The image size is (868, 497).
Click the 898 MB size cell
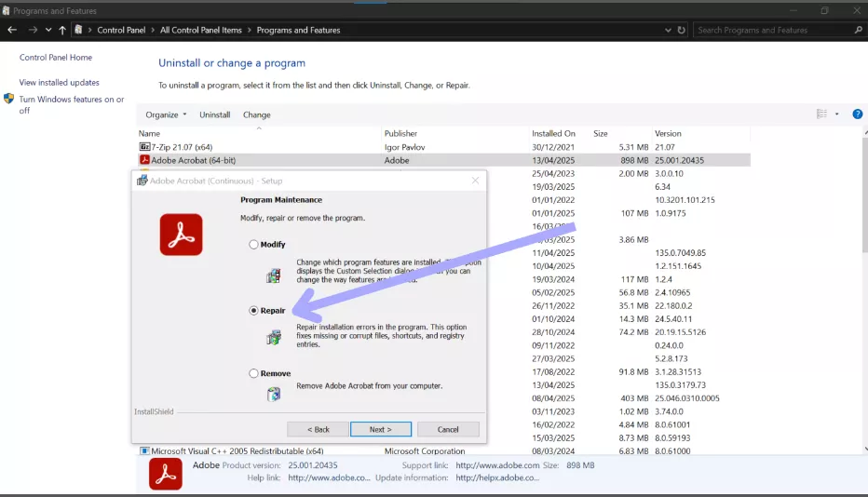click(x=634, y=160)
